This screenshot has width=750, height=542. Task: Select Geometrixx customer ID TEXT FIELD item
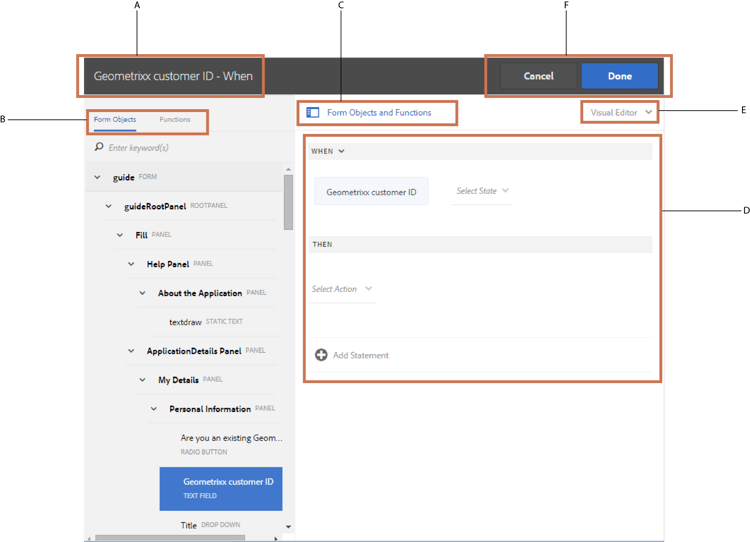pyautogui.click(x=221, y=488)
